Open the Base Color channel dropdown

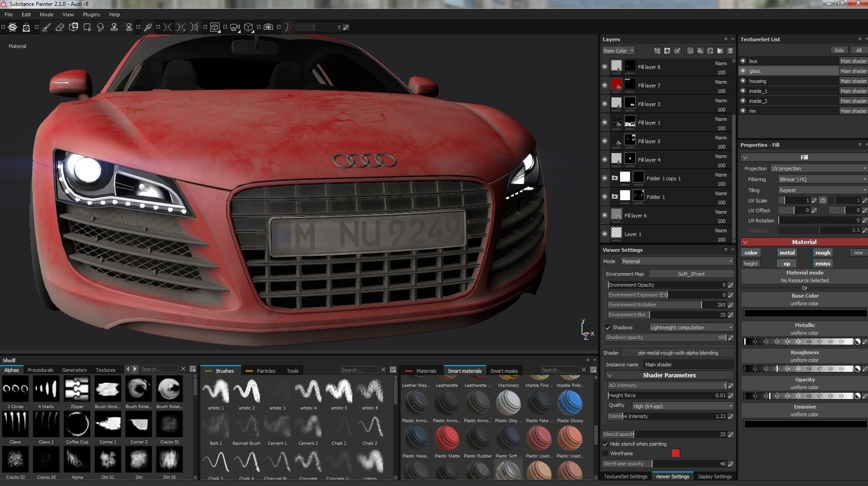pyautogui.click(x=618, y=51)
